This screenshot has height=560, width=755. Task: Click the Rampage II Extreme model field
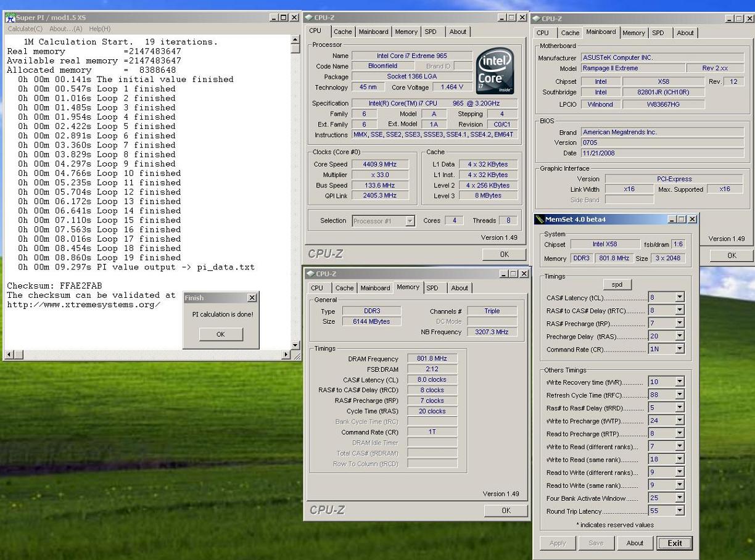click(x=632, y=68)
